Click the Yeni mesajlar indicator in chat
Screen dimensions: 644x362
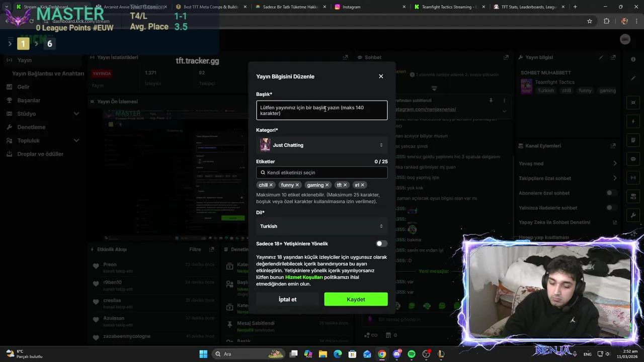(434, 271)
